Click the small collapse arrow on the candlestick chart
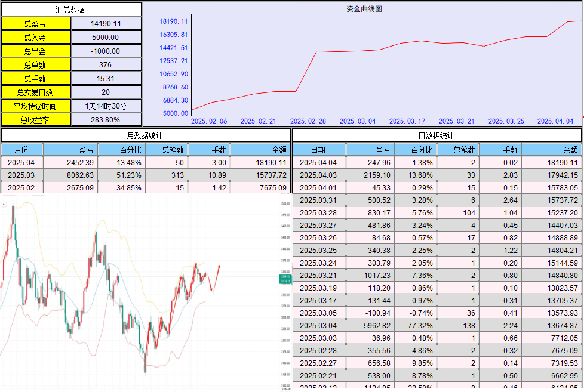 [x=4, y=205]
